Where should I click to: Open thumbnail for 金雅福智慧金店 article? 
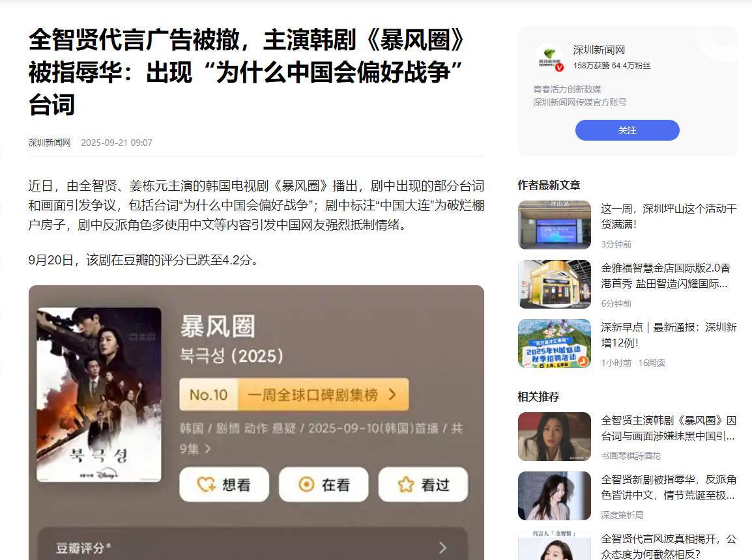coord(555,284)
